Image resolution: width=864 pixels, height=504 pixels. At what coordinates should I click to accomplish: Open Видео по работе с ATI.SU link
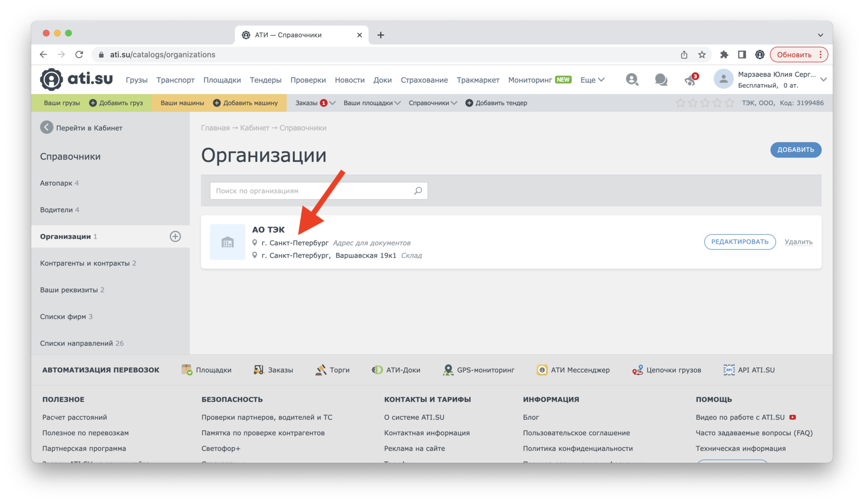(x=746, y=417)
